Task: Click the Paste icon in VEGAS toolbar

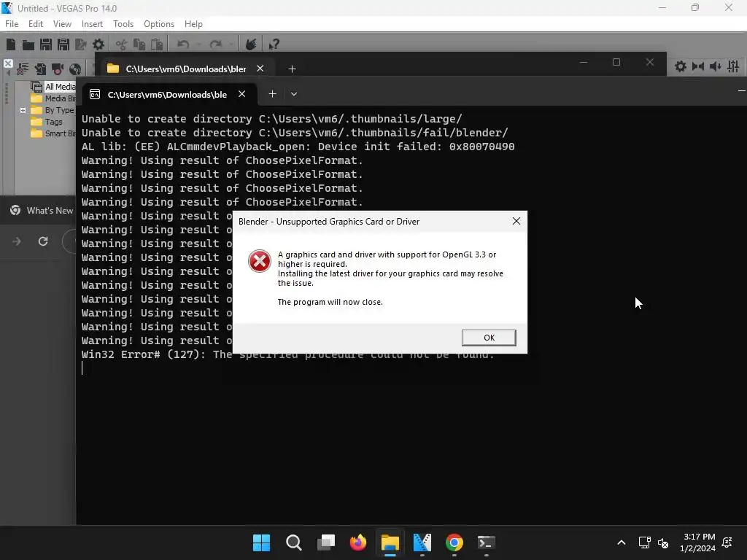Action: 157,44
